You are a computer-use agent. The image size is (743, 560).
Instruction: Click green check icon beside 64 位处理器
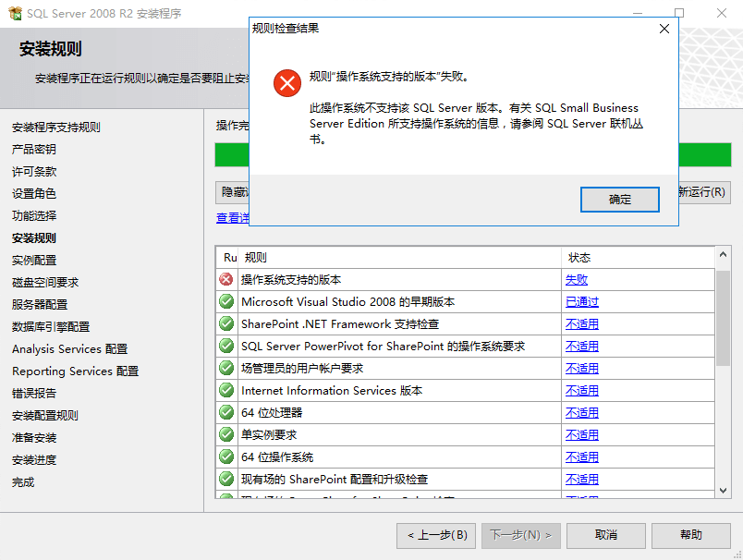coord(226,412)
